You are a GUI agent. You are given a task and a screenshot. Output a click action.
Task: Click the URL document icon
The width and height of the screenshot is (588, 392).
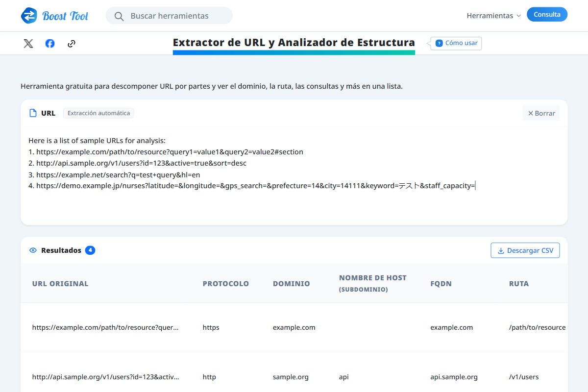[x=33, y=113]
